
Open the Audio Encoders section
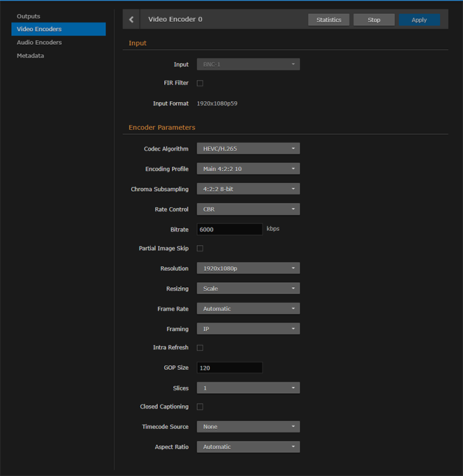39,42
